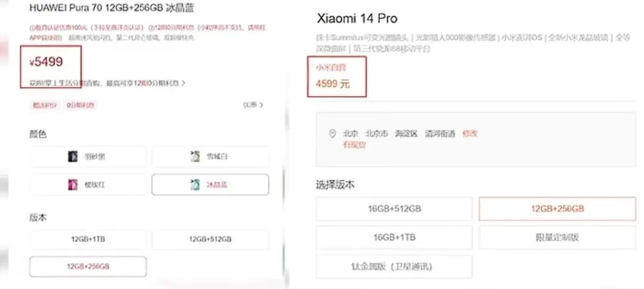Click the black phone thumbnail icon
The height and width of the screenshot is (289, 644).
click(x=73, y=156)
